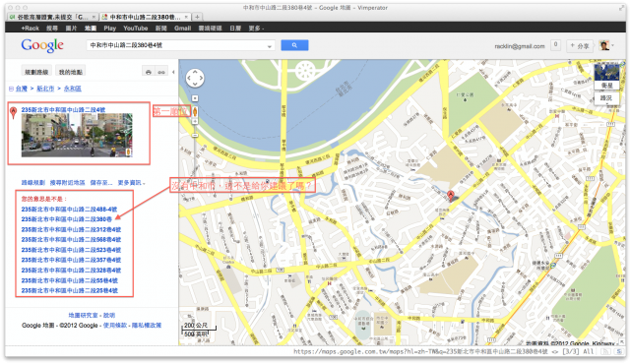This screenshot has width=630, height=364.
Task: Select suggestion 中山路二段25巷4號
Action: 70,290
